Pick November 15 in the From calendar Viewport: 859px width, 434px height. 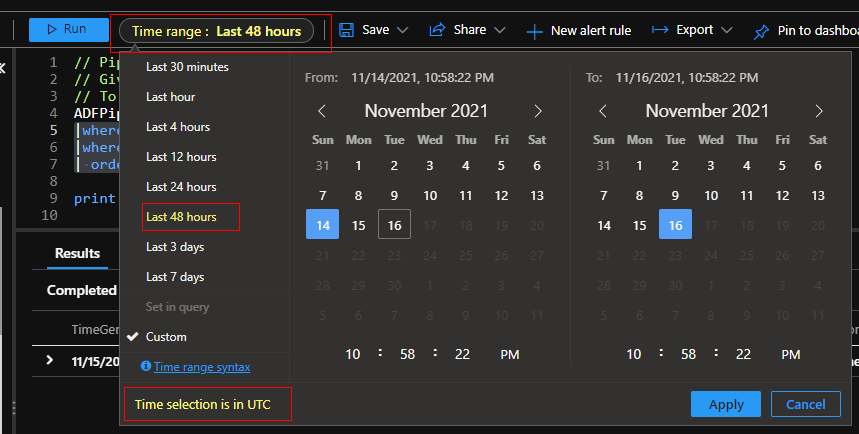tap(359, 225)
